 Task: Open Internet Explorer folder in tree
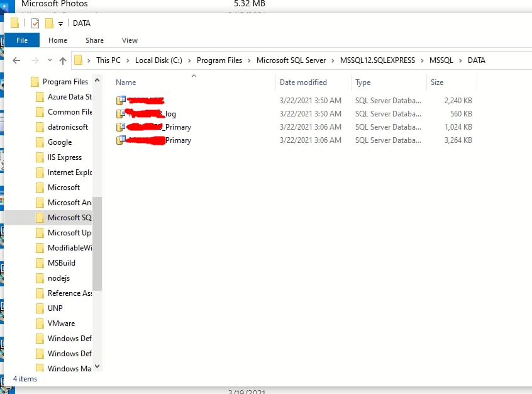(70, 172)
